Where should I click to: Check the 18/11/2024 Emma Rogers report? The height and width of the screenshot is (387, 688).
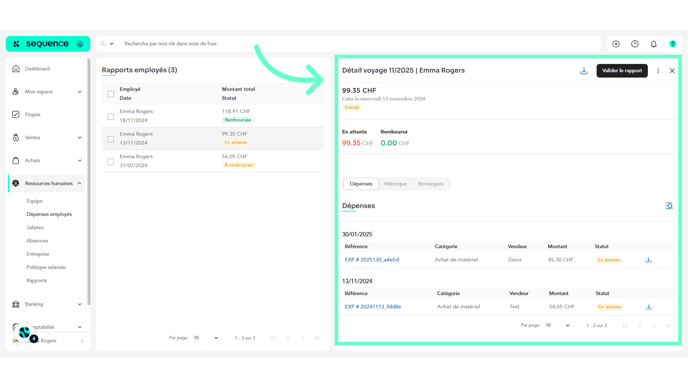[111, 116]
